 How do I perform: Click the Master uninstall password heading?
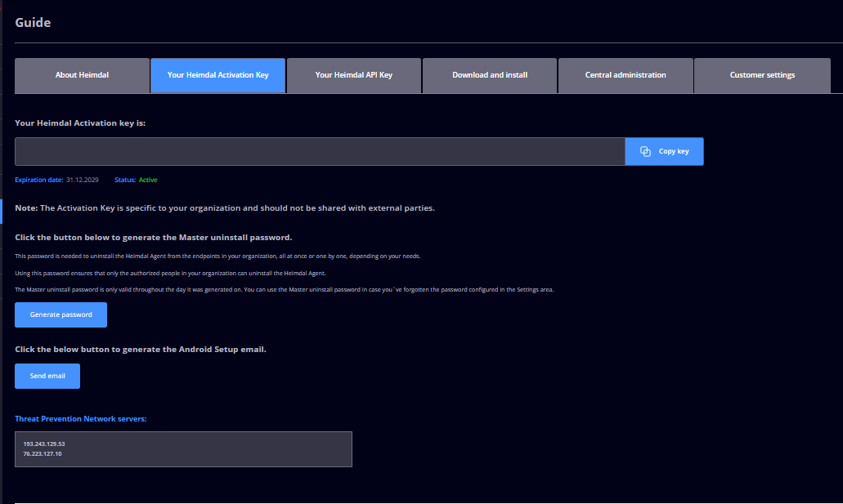[154, 238]
